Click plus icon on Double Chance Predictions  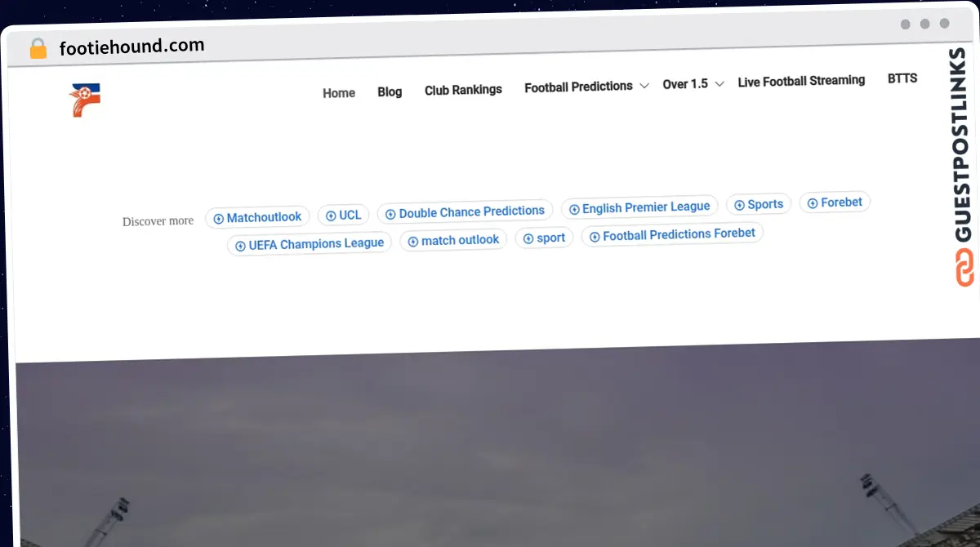tap(390, 214)
